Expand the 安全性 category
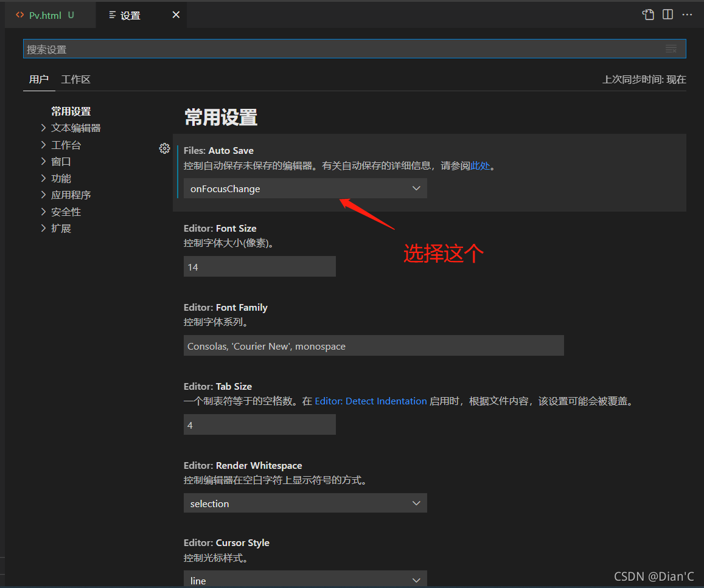 (x=61, y=212)
